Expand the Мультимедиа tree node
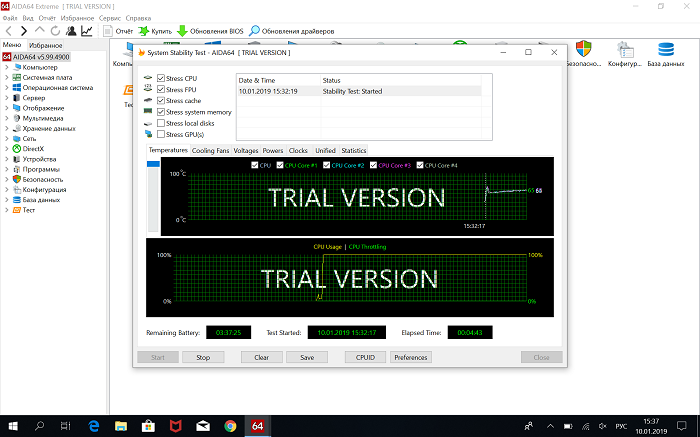 pos(7,118)
